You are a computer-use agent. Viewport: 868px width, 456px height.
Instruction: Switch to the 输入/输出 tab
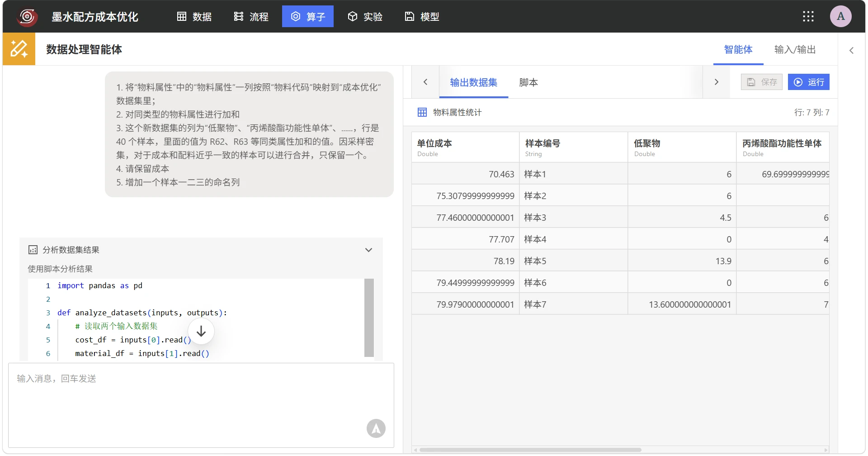click(x=795, y=50)
